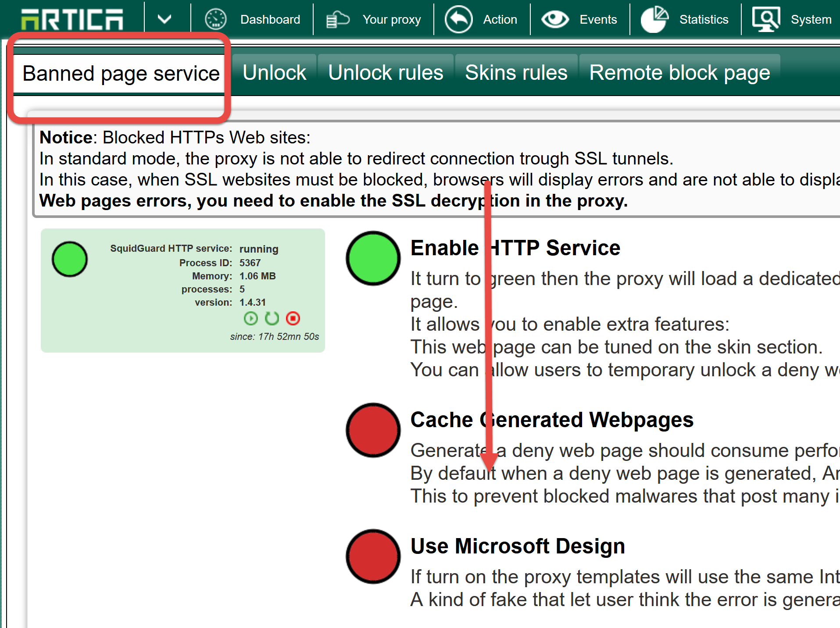This screenshot has height=628, width=840.
Task: Click the running status text
Action: 259,249
